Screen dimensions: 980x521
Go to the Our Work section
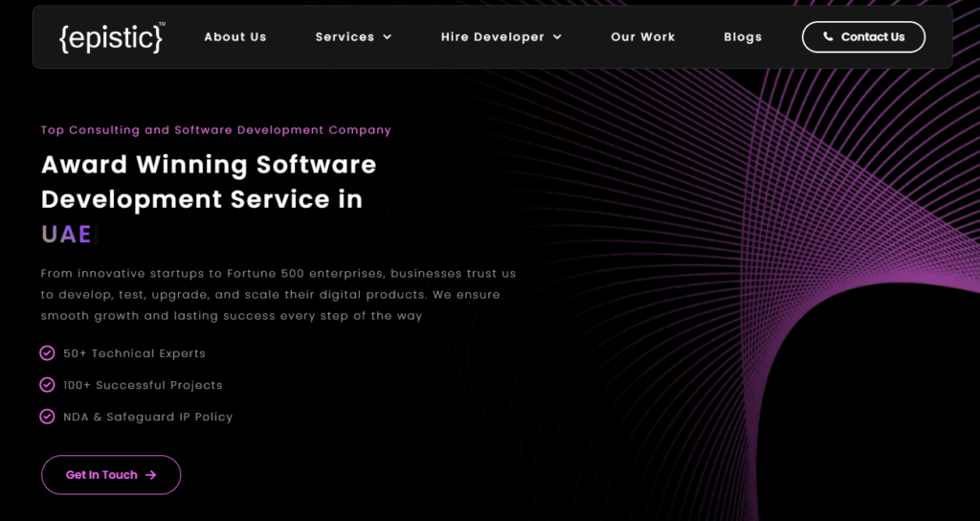click(x=643, y=37)
